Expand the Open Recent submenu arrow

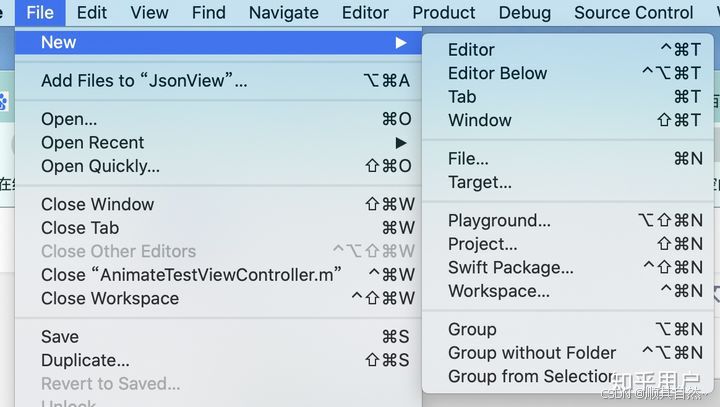click(401, 143)
